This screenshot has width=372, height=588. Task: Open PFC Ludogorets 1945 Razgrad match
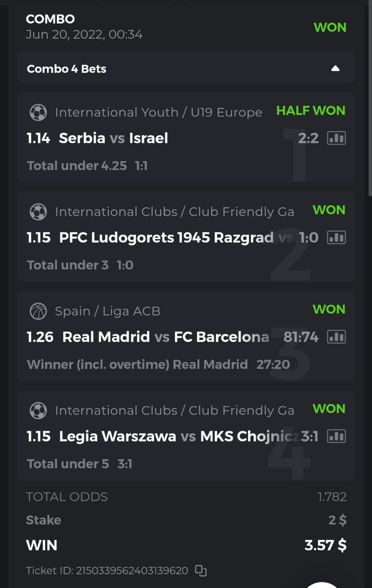coord(166,238)
